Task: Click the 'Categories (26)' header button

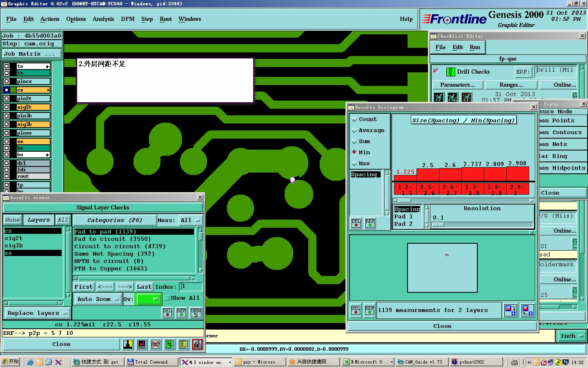Action: coord(115,220)
